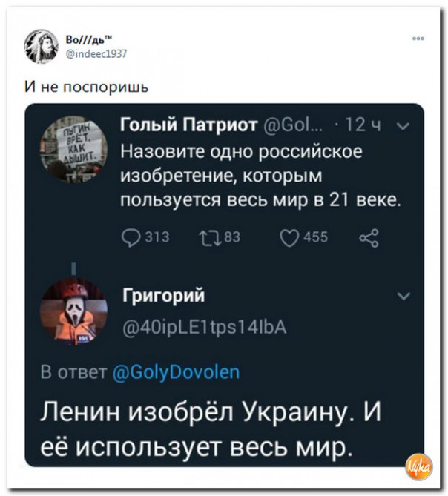Click the Григорий display name
This screenshot has width=448, height=496.
tap(164, 297)
